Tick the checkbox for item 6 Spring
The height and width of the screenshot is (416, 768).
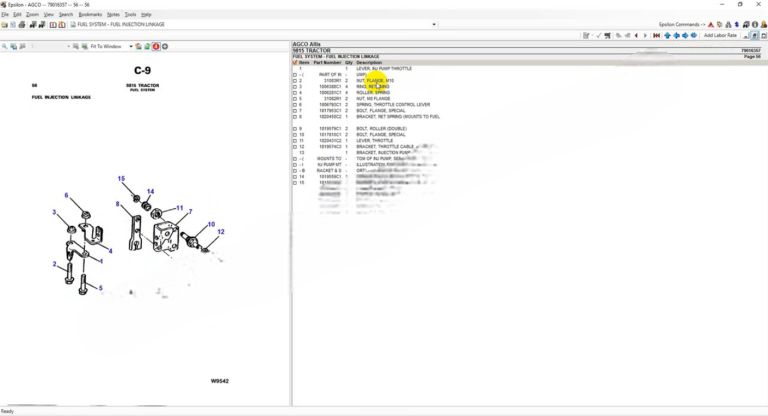295,105
